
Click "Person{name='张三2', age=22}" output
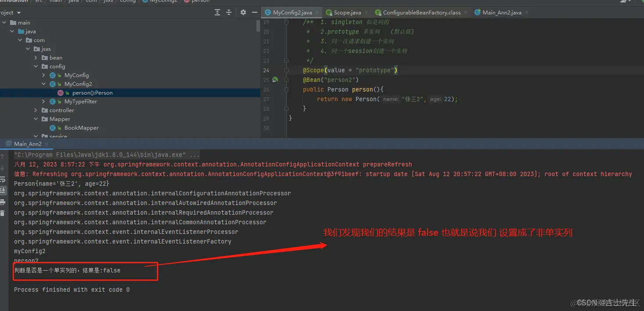(62, 184)
